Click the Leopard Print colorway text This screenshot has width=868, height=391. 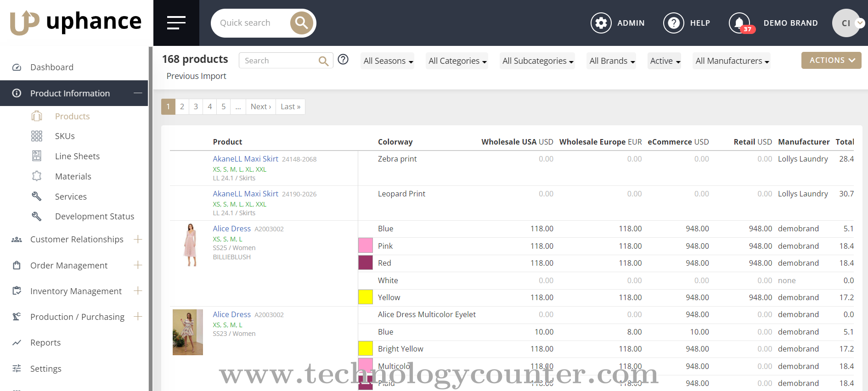click(401, 194)
